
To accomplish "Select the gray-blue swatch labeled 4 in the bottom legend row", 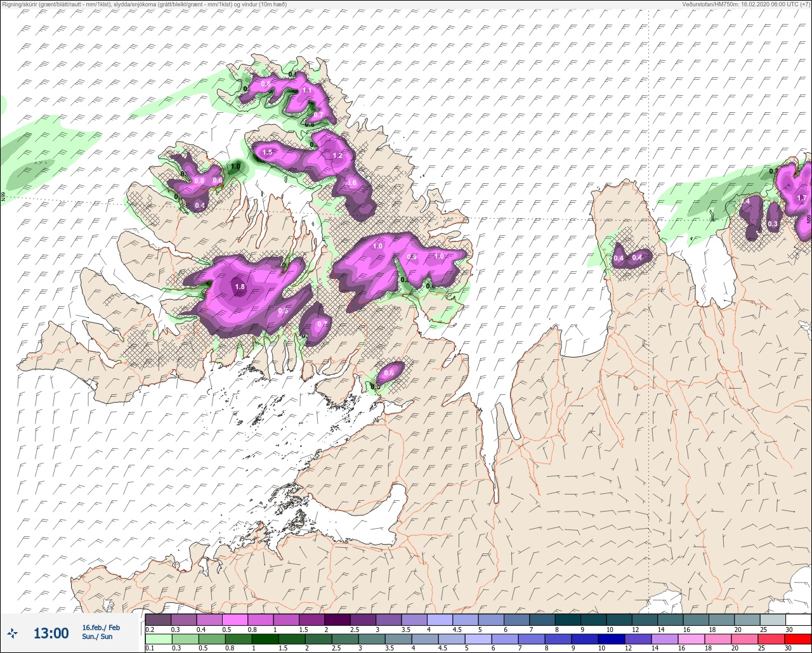I will tap(424, 639).
